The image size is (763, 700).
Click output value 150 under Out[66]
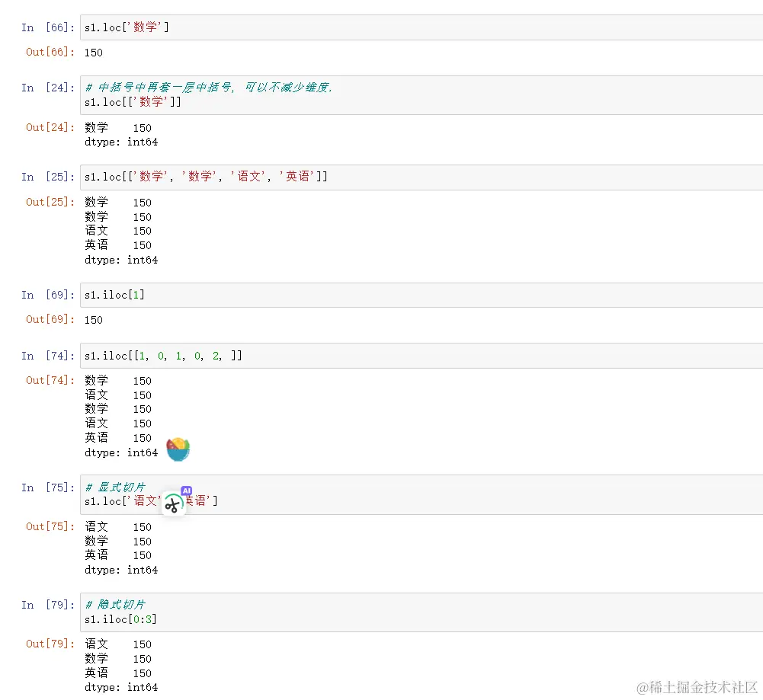(94, 53)
